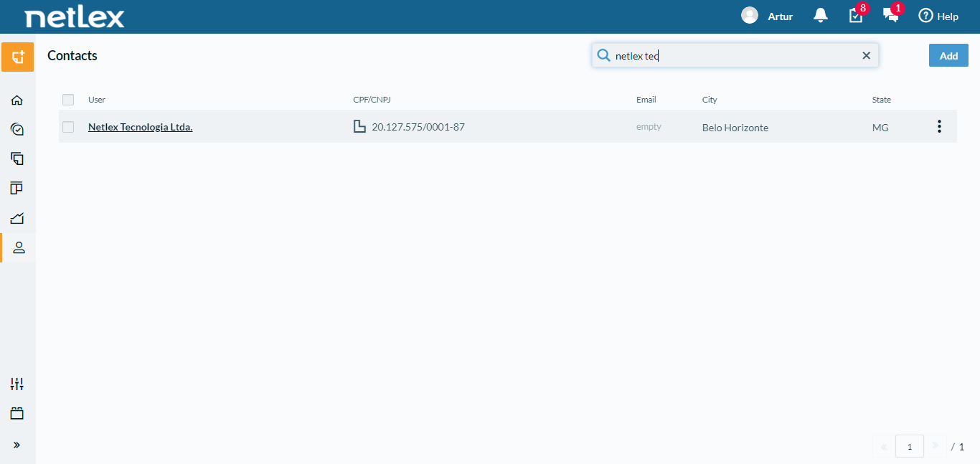Open the chat messages icon with badge 1
The height and width of the screenshot is (464, 980).
[x=892, y=14]
